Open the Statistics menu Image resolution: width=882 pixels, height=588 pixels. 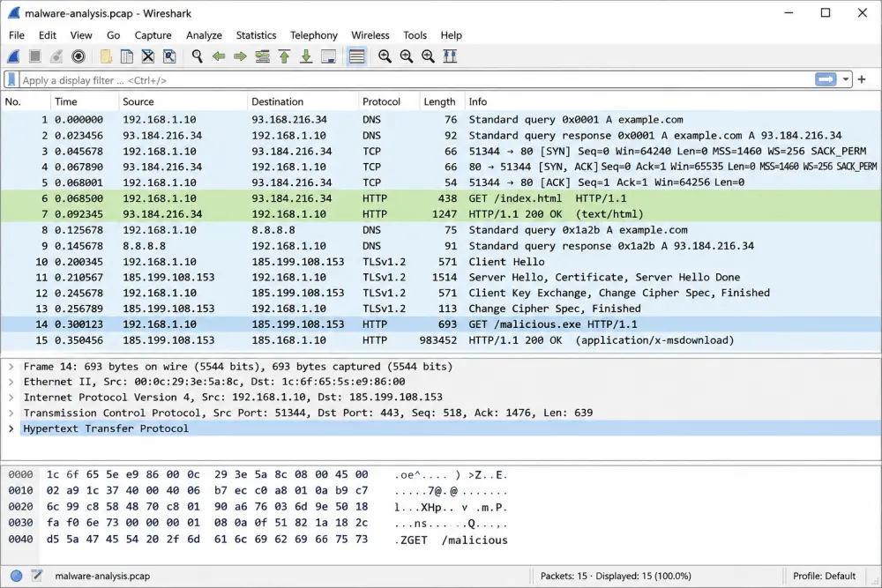[x=256, y=35]
